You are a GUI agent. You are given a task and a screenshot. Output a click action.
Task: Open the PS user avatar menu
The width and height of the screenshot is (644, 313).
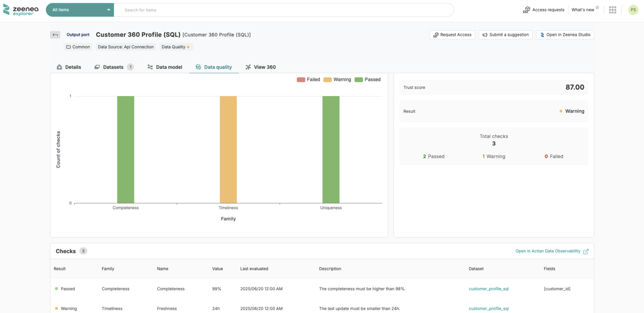[x=633, y=10]
